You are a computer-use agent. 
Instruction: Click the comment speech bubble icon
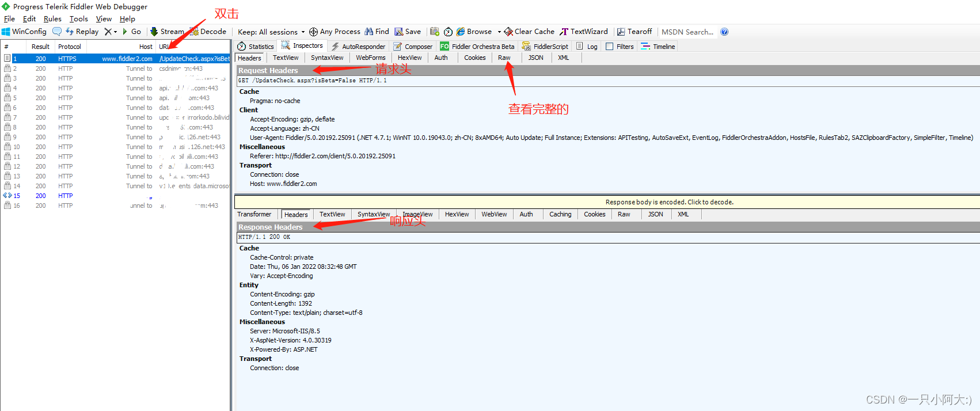coord(57,32)
